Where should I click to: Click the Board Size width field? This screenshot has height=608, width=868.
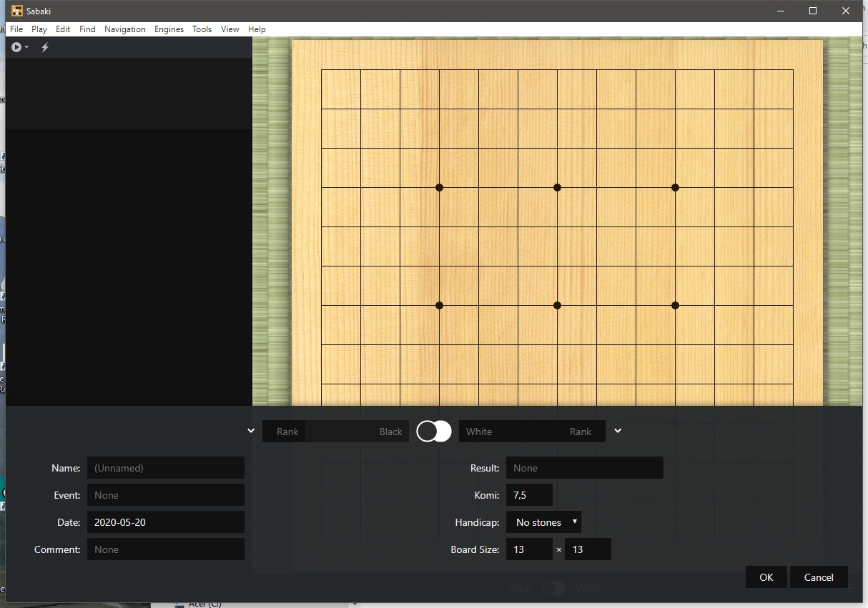click(529, 549)
